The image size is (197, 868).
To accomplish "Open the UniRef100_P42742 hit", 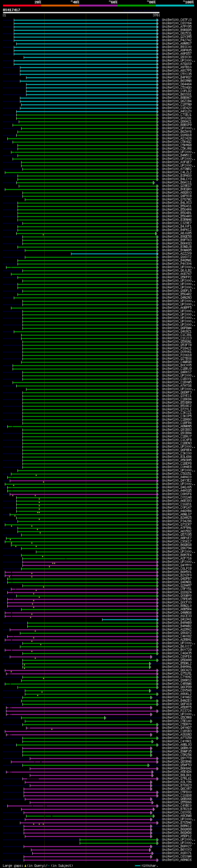I will pyautogui.click(x=176, y=40).
